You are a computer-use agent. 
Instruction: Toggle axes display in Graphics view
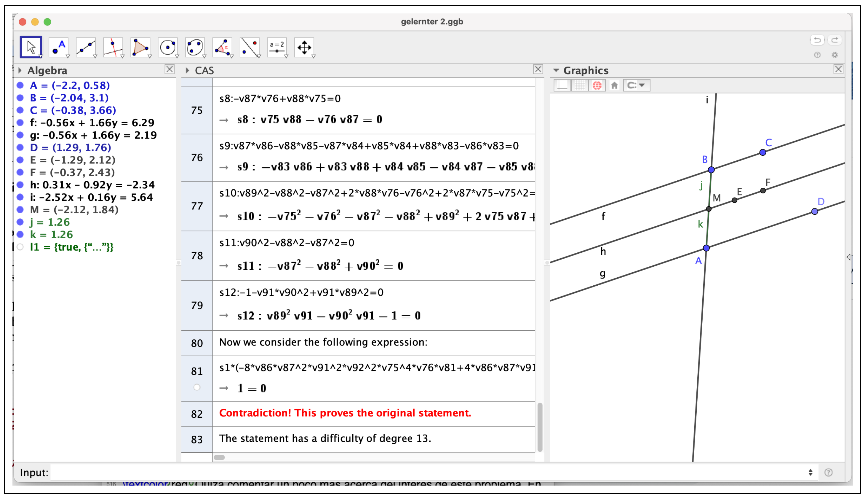pos(563,85)
